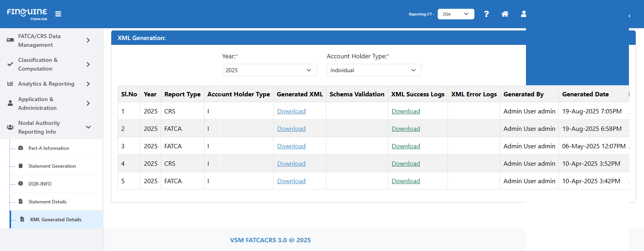Expand Classification & Computation menu
Viewport: 644px width, 251px height.
(88, 64)
